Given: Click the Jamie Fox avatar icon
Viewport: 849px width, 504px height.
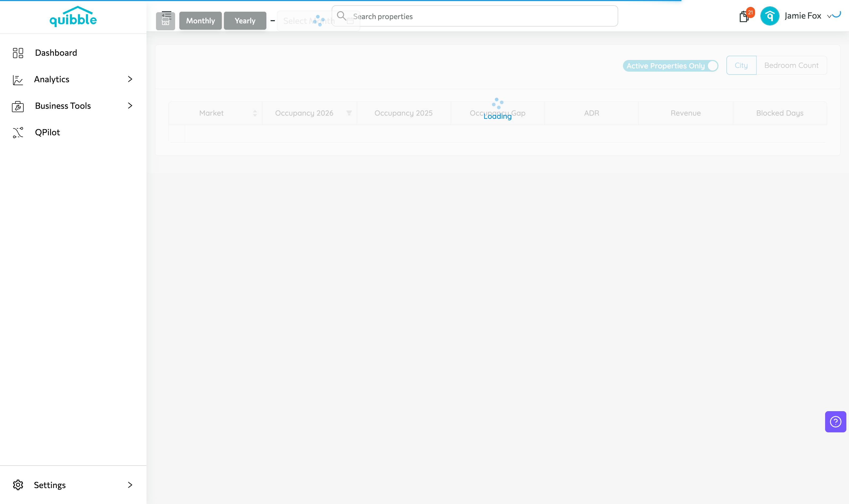Looking at the screenshot, I should pyautogui.click(x=769, y=16).
